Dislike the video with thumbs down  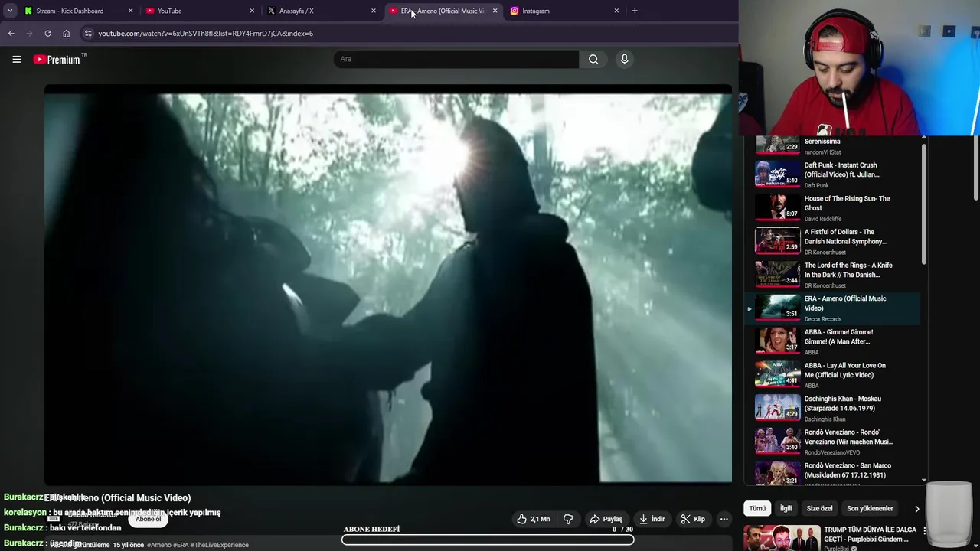pos(568,519)
